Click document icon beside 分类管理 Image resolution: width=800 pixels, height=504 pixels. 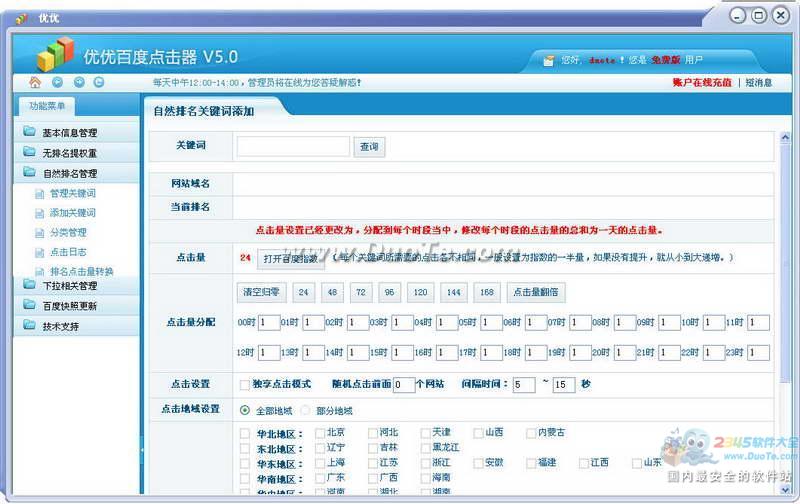(39, 233)
